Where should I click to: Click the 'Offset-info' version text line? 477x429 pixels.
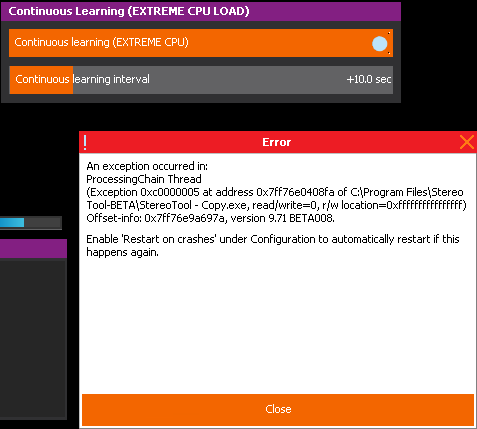[x=210, y=218]
